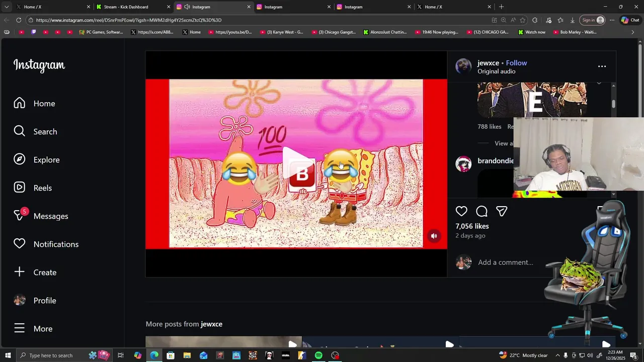Open jewxce profile from post header
Screen dimensions: 644x362
click(488, 63)
